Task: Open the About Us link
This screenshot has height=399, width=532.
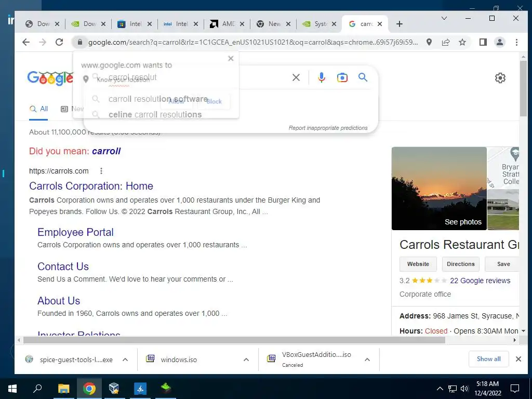Action: tap(59, 301)
